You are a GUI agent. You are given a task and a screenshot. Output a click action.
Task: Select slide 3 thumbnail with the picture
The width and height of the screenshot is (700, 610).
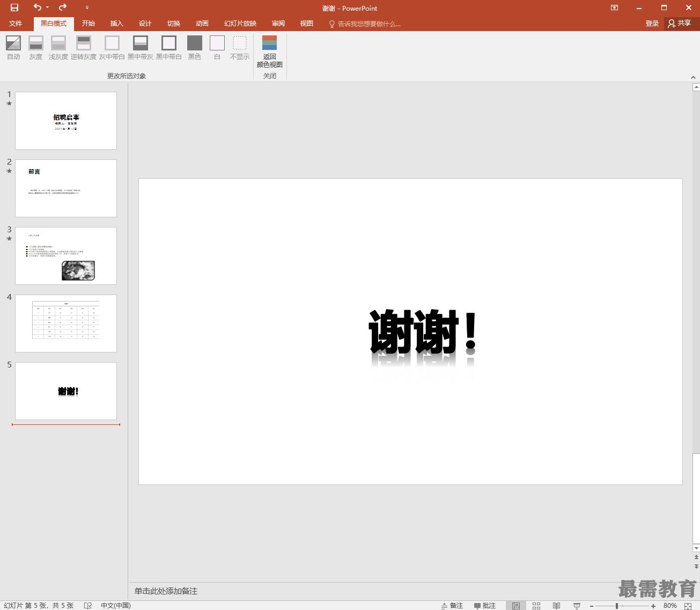point(66,256)
